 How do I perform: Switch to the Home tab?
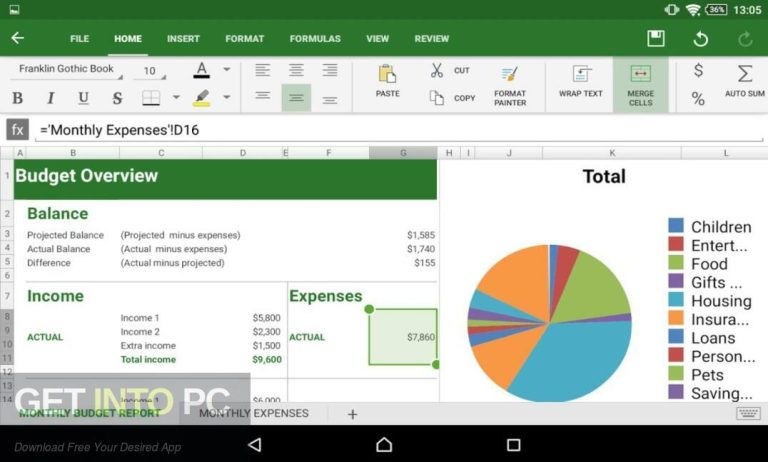coord(128,39)
